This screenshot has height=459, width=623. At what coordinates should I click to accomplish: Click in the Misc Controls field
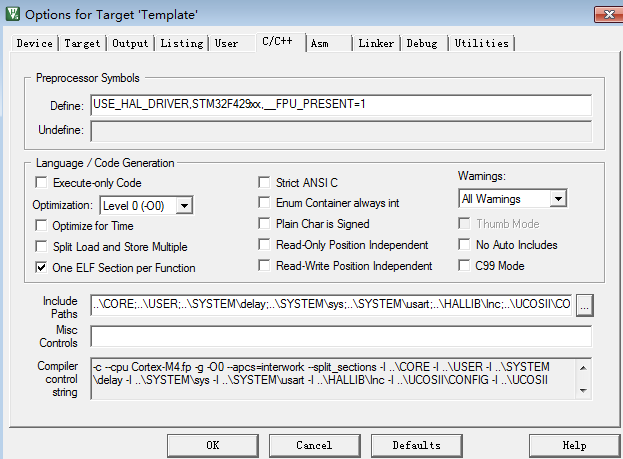point(341,336)
